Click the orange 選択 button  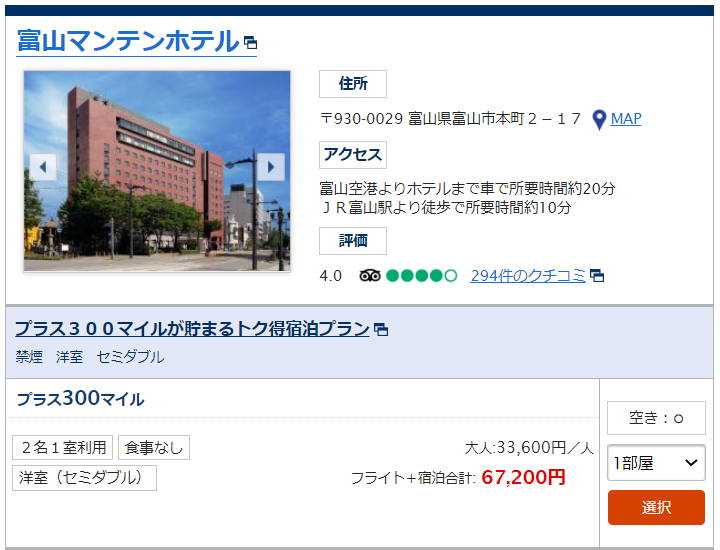[656, 507]
